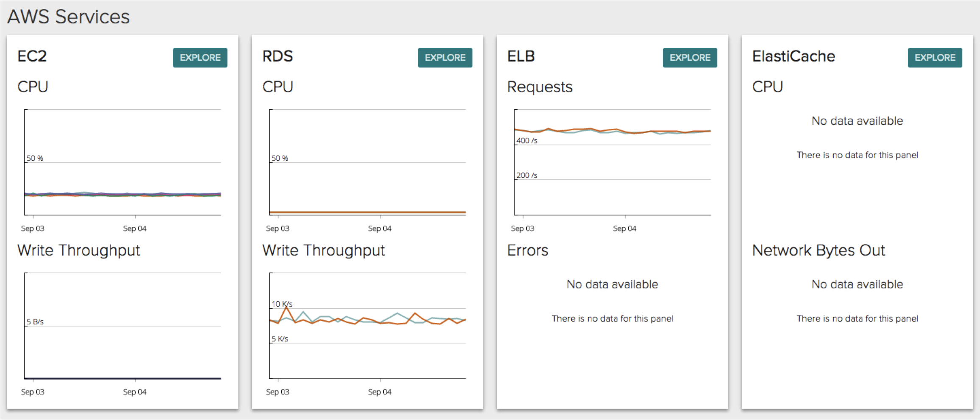Click the Network Bytes Out title

point(819,250)
